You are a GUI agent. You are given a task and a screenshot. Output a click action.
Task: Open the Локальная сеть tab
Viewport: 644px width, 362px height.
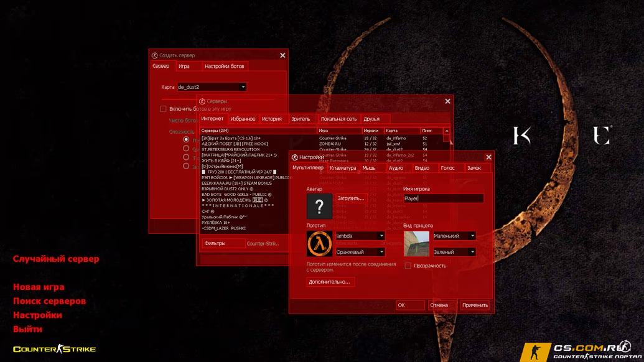[x=339, y=119]
